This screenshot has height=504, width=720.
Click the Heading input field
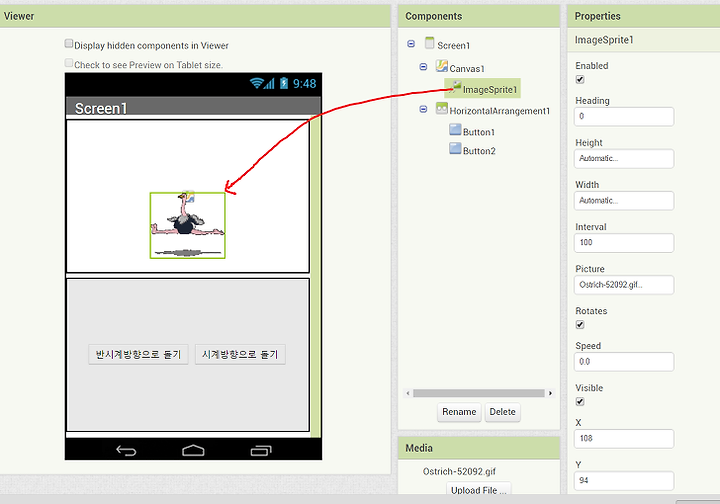(x=624, y=117)
